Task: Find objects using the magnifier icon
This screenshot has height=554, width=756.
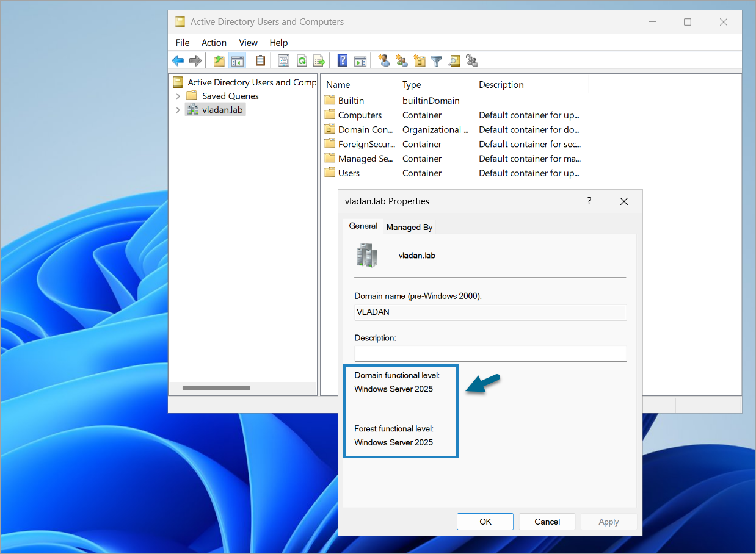Action: 454,60
